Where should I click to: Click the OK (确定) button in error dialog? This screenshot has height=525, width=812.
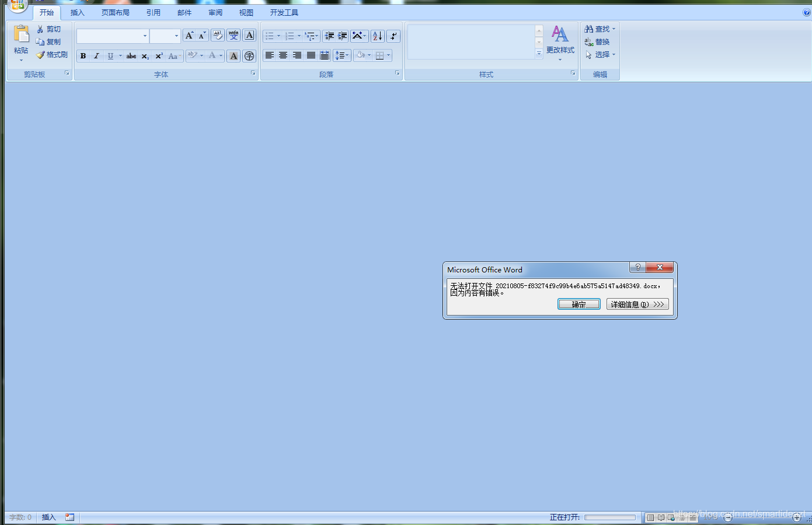coord(578,304)
